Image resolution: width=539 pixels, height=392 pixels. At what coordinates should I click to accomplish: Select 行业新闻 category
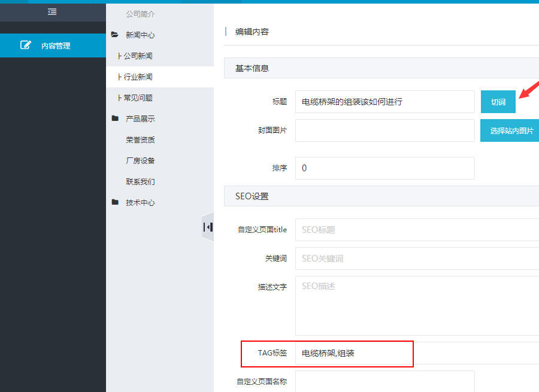point(138,77)
